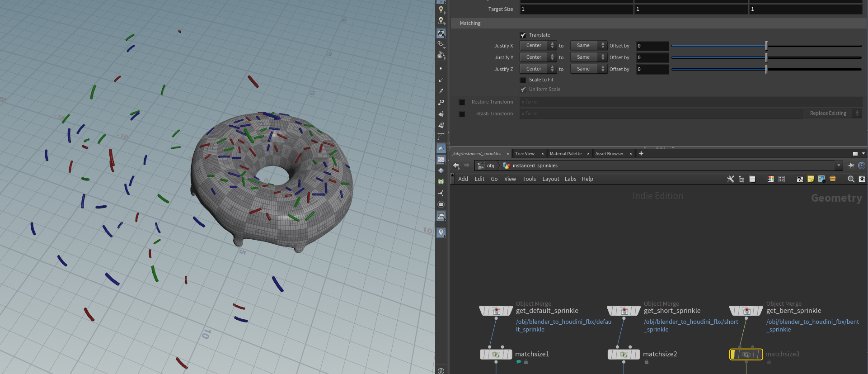Open Justify X Center dropdown
The height and width of the screenshot is (374, 868).
pos(538,46)
